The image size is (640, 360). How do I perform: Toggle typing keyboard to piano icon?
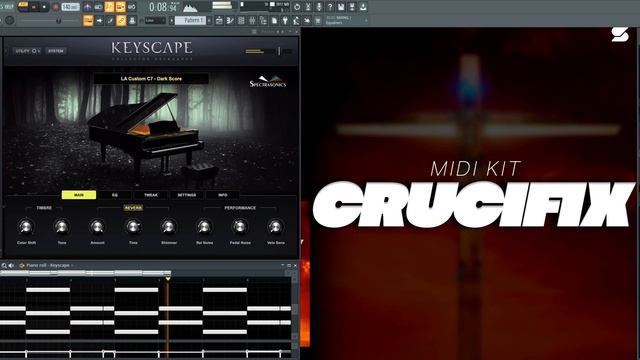click(88, 20)
